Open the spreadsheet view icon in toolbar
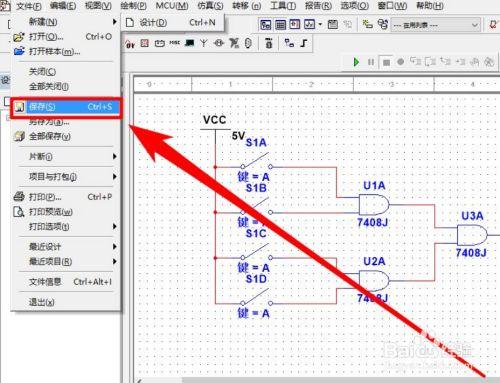This screenshot has height=383, width=500. [x=280, y=25]
